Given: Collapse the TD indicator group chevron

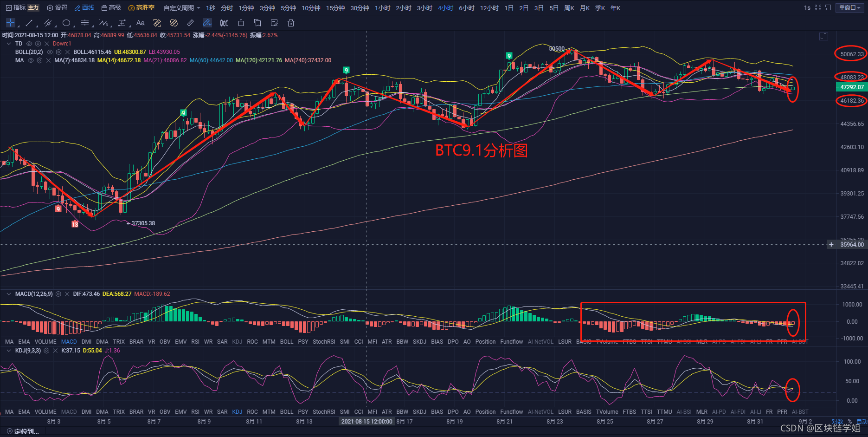Looking at the screenshot, I should coord(9,44).
